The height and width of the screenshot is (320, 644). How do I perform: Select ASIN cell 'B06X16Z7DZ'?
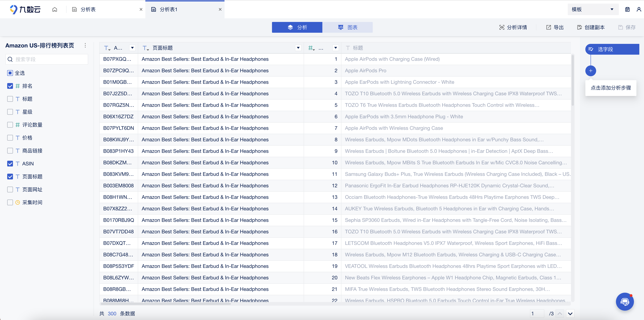point(119,117)
